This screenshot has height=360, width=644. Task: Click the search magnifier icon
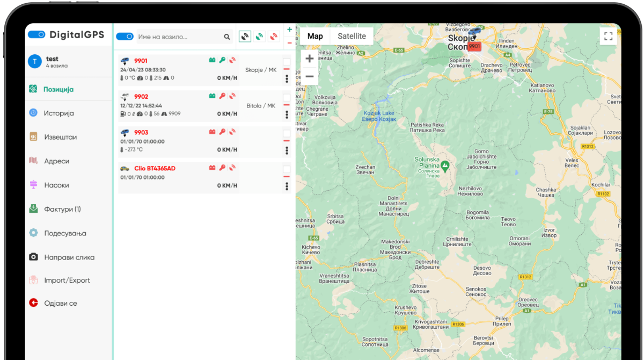point(227,37)
